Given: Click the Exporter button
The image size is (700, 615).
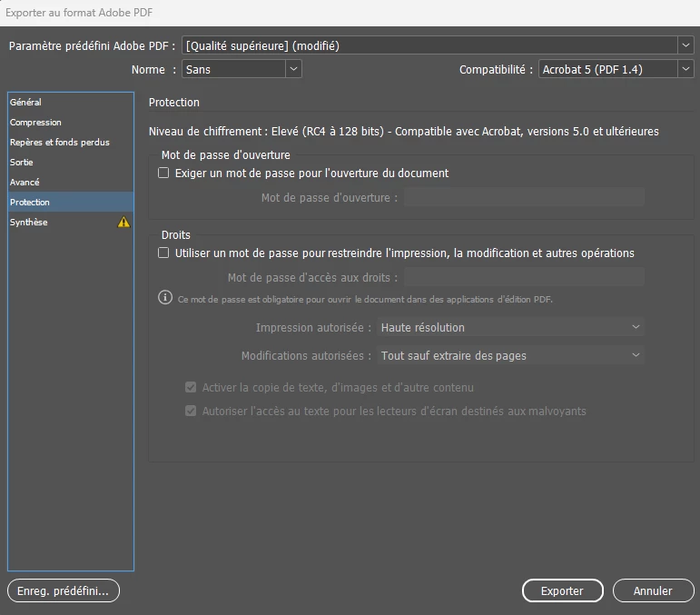Looking at the screenshot, I should pos(563,590).
